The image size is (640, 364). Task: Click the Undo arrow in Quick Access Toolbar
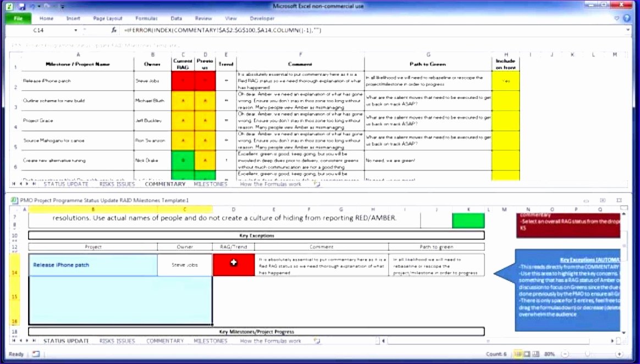tap(31, 7)
